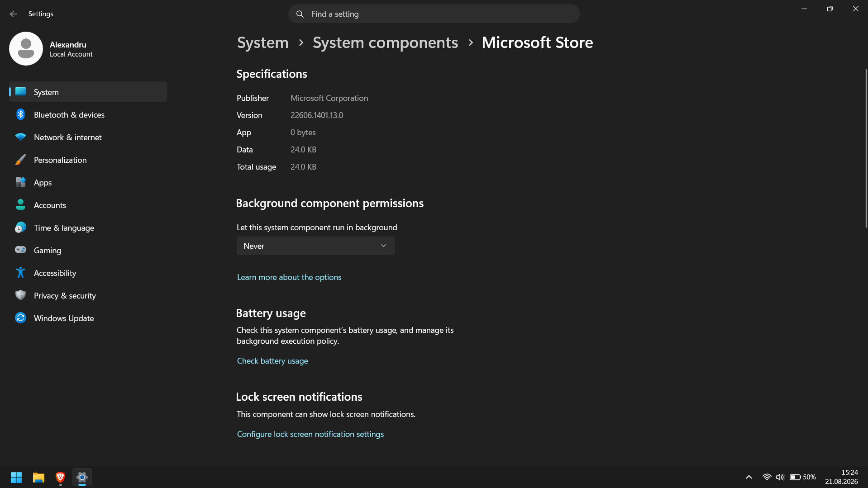The width and height of the screenshot is (868, 488).
Task: Go to Bluetooth & devices settings
Action: pos(88,114)
